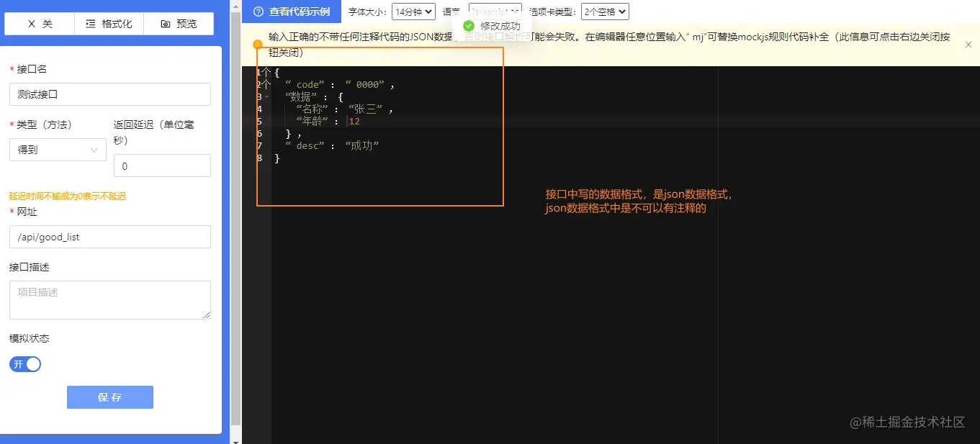
Task: Click the question mark icon in 查看代码示例
Action: pyautogui.click(x=259, y=12)
